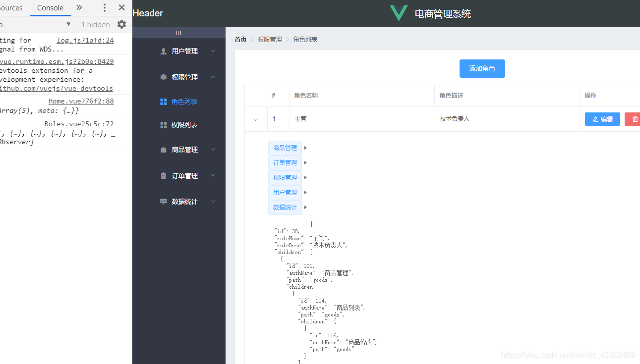Open DevTools customize three-dot menu
Image resolution: width=640 pixels, height=364 pixels.
point(105,7)
